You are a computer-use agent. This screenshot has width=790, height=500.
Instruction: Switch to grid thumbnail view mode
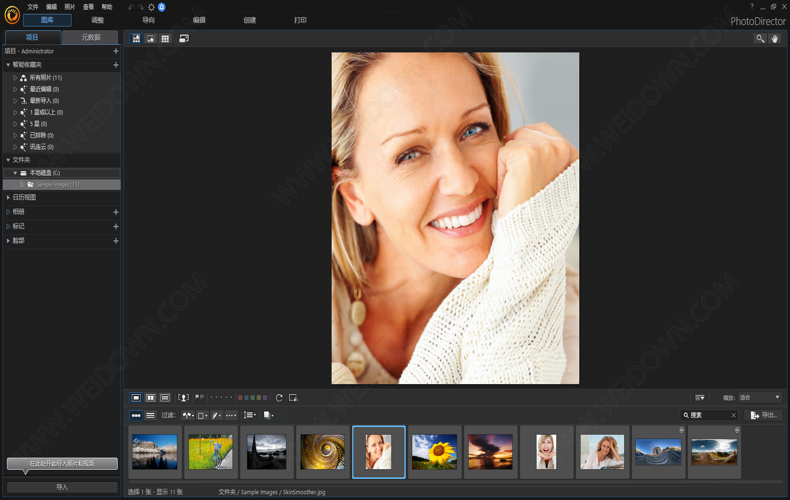click(x=165, y=38)
